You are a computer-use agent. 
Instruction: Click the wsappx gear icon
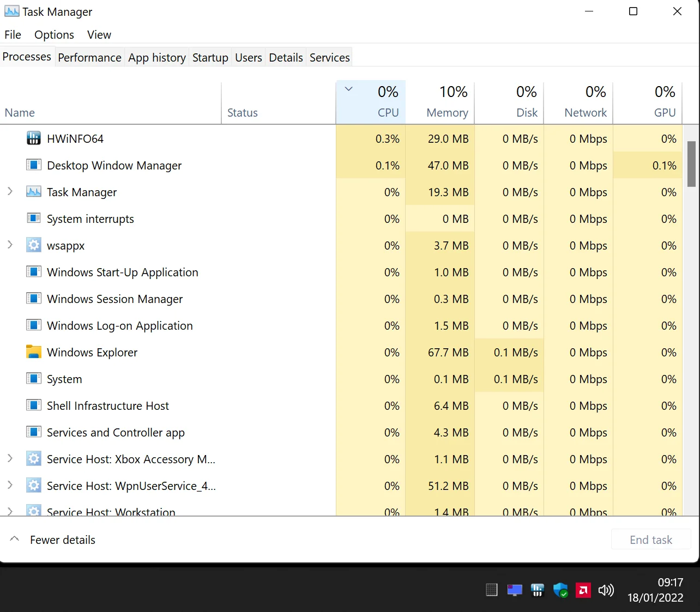coord(34,245)
